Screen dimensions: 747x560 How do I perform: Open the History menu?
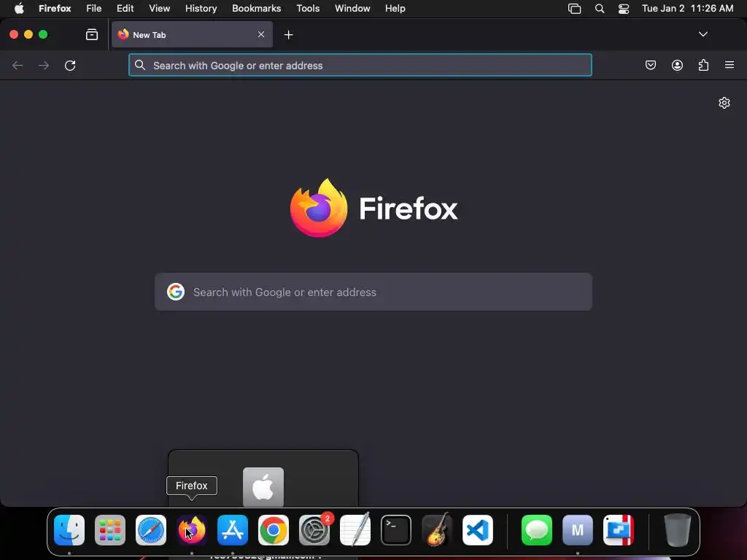click(x=201, y=9)
